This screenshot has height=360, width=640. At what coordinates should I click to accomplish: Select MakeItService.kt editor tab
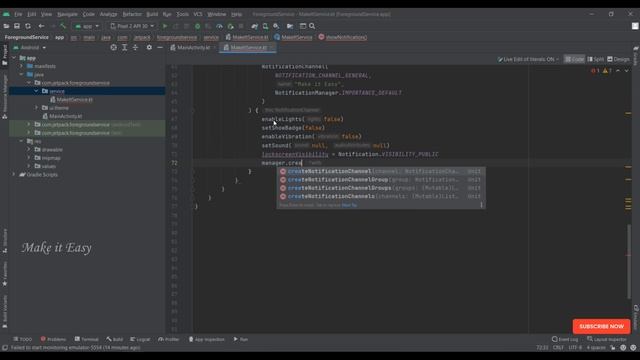click(x=248, y=48)
